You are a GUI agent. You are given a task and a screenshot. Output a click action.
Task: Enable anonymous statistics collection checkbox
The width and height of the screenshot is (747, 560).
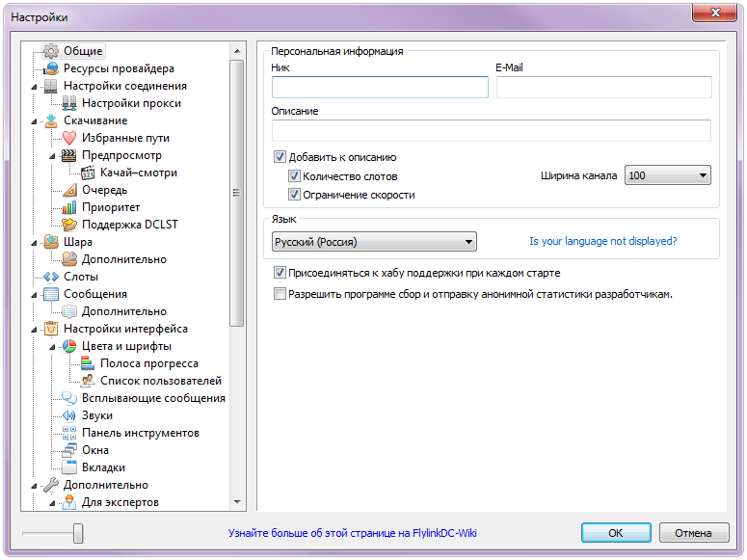pyautogui.click(x=280, y=294)
